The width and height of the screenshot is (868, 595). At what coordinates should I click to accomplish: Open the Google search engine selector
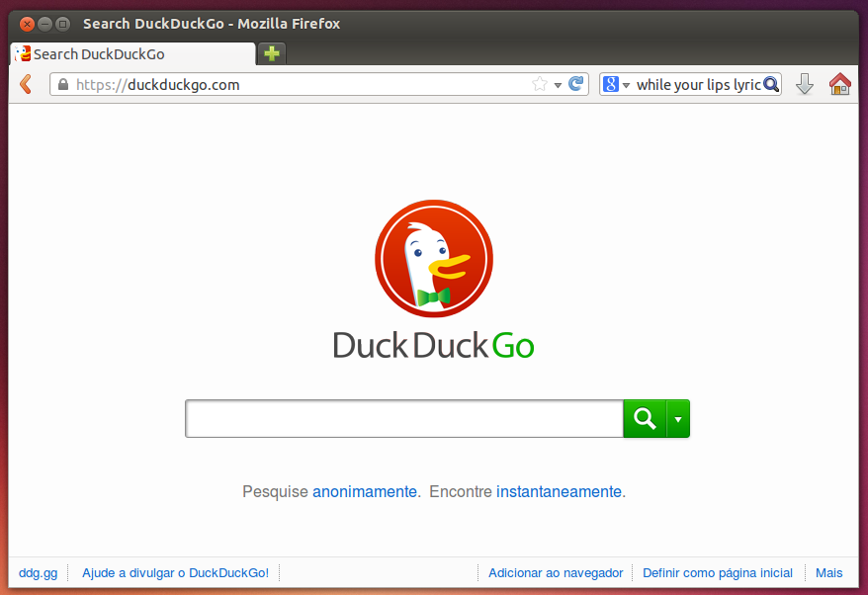coord(616,85)
